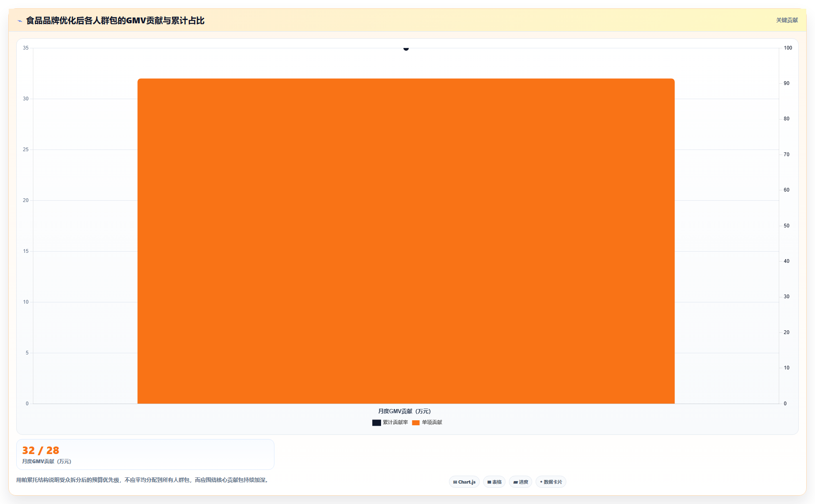Click the dark cumulative rate data point
The image size is (815, 504).
click(x=406, y=48)
